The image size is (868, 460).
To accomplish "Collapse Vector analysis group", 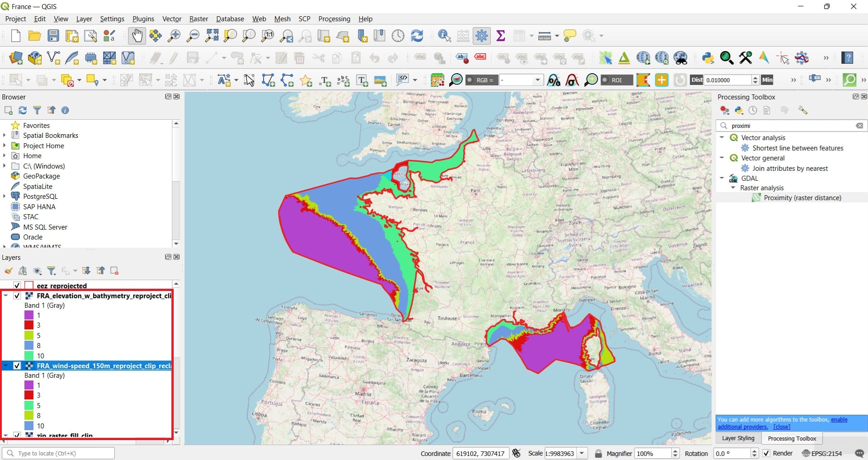I will 722,137.
